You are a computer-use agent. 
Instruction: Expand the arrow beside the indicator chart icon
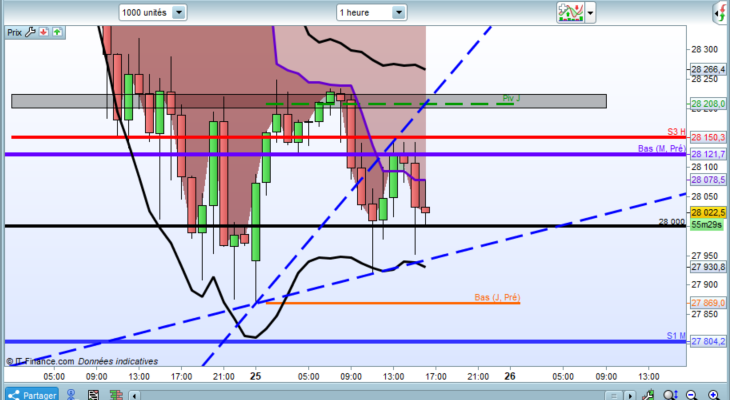[x=590, y=13]
